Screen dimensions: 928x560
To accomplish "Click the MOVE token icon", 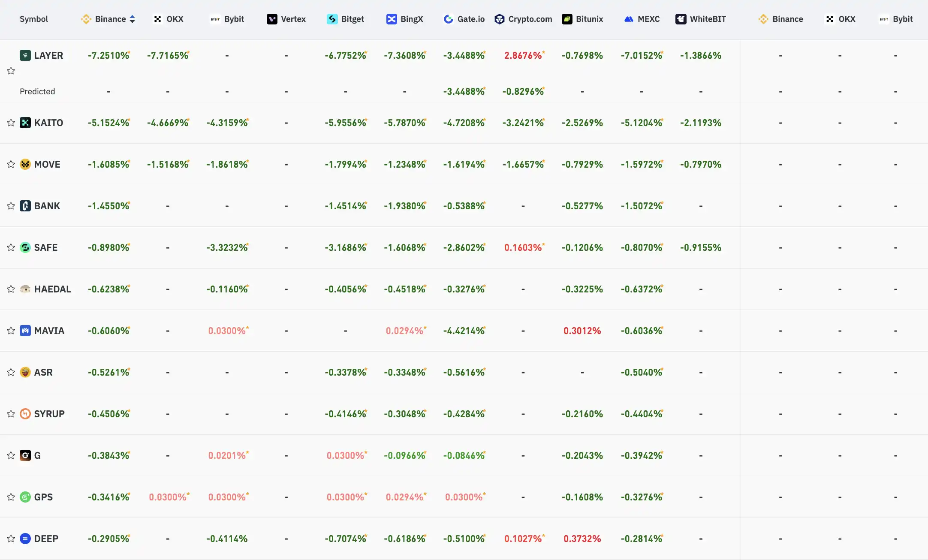I will point(25,164).
